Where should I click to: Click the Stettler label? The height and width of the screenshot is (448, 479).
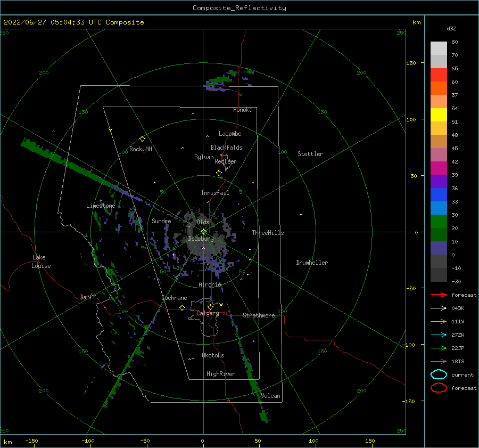310,154
